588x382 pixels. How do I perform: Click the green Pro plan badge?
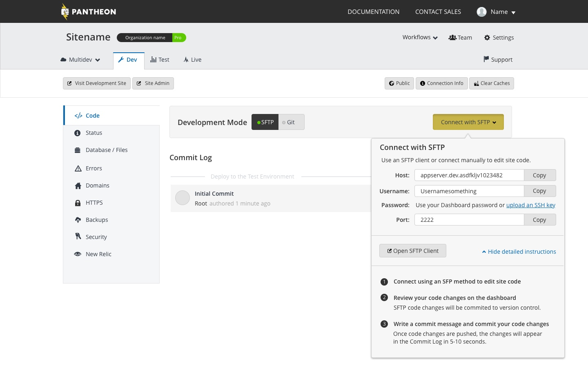coord(178,38)
